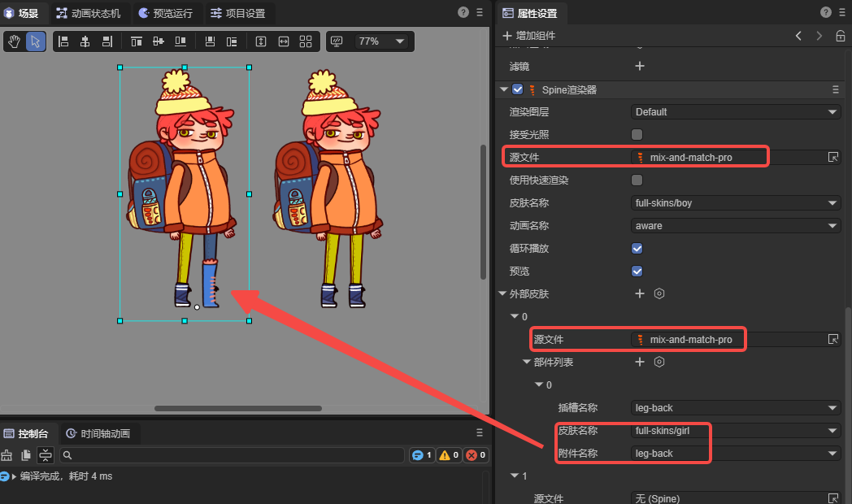
Task: Open the 动画名称 dropdown showing aware
Action: click(x=736, y=225)
